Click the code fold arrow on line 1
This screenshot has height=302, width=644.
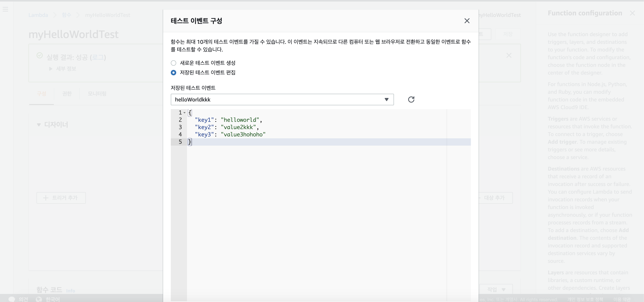point(184,113)
